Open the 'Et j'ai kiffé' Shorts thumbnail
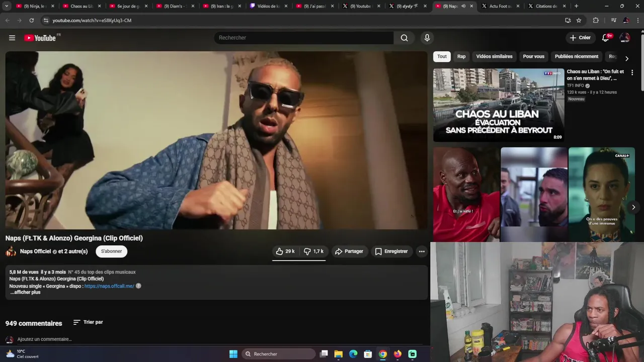The width and height of the screenshot is (644, 362). pyautogui.click(x=466, y=195)
